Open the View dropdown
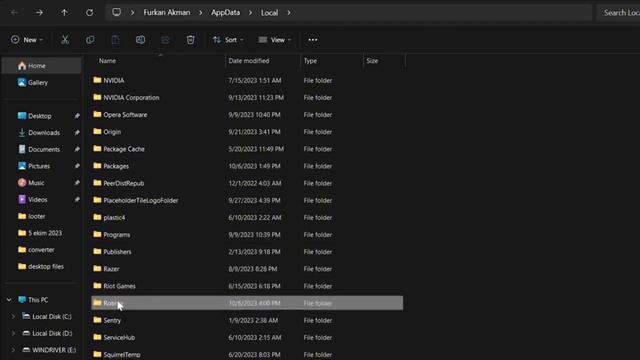Viewport: 640px width, 360px height. point(275,40)
